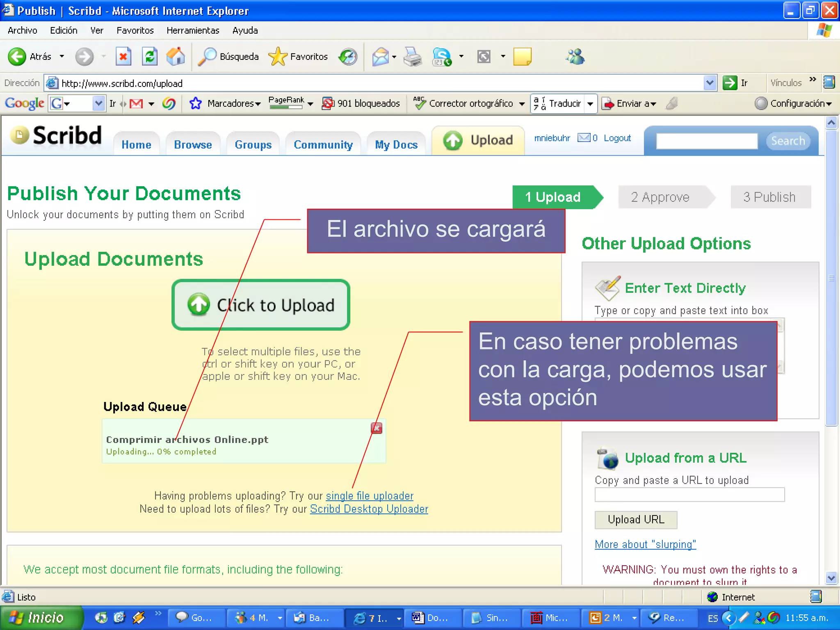Click the Click to Upload button
The width and height of the screenshot is (840, 630).
[261, 305]
